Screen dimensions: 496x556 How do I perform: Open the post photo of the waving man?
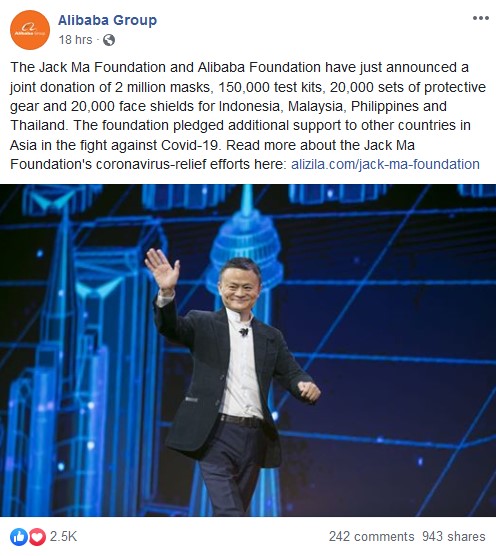248,350
